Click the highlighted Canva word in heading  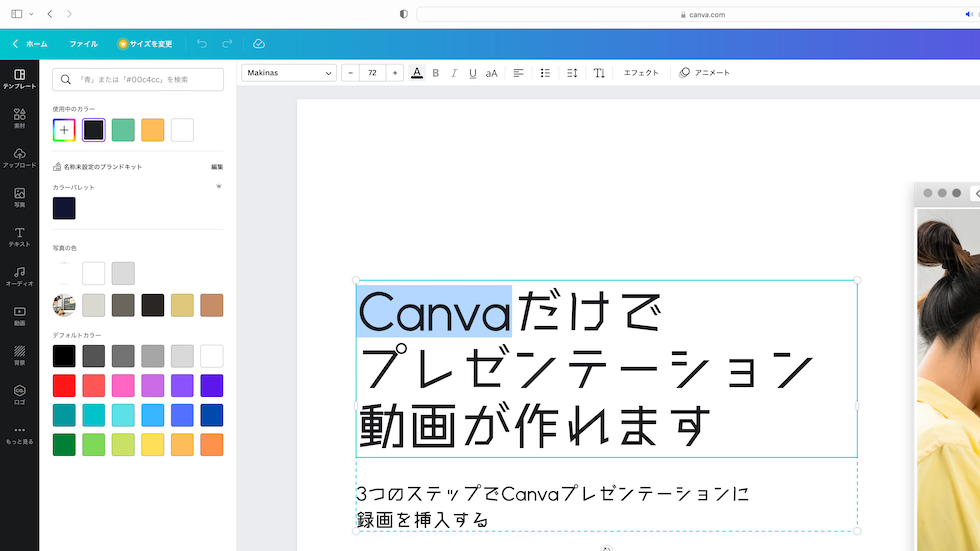tap(434, 311)
